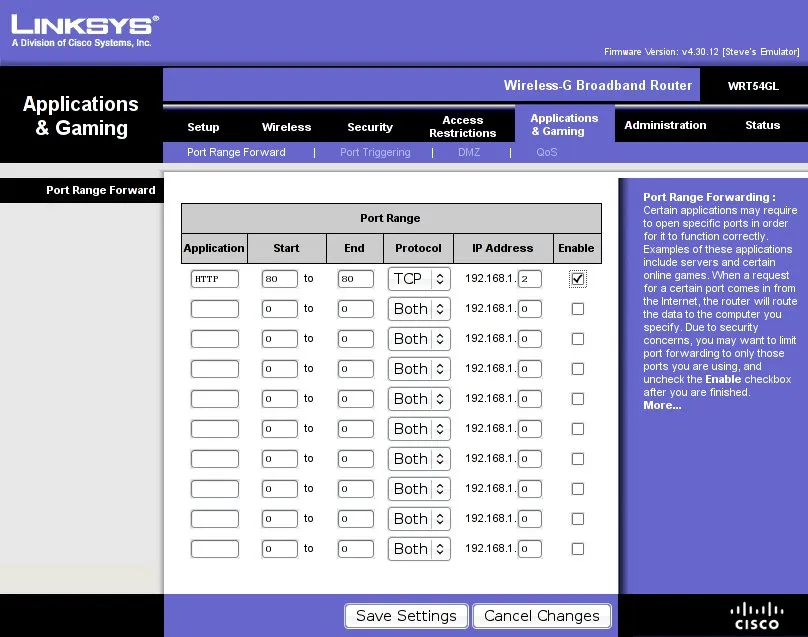
Task: Open the Administration tab
Action: click(x=665, y=125)
